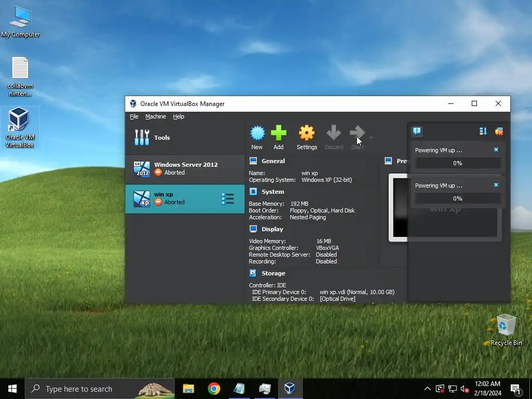Screen dimensions: 532x399
Task: Click the Start arrow toolbar icon
Action: tap(357, 132)
